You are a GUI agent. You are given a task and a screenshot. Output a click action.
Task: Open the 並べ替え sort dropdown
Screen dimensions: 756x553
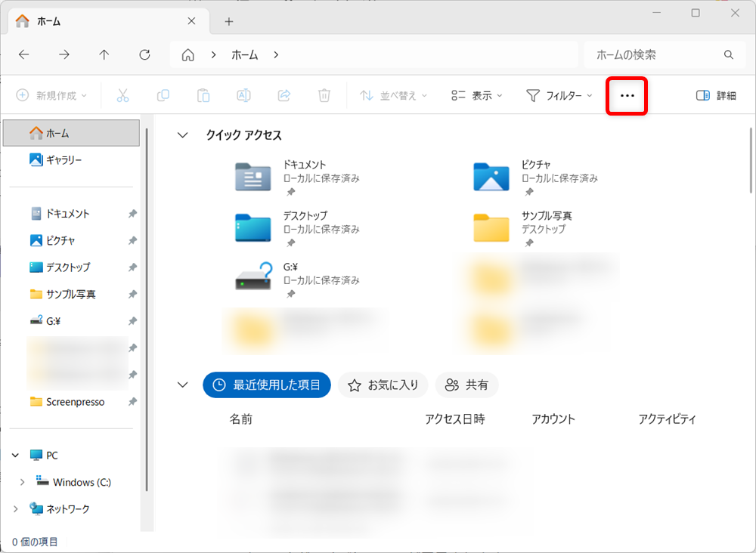(393, 95)
